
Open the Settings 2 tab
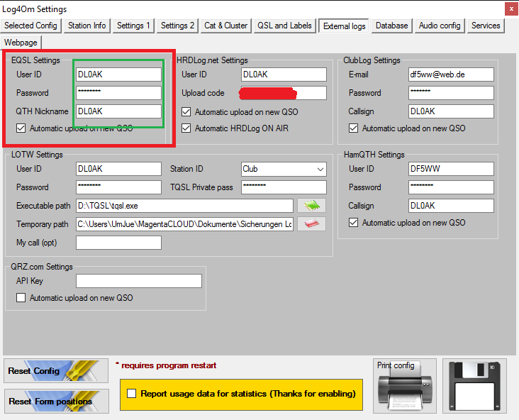177,26
